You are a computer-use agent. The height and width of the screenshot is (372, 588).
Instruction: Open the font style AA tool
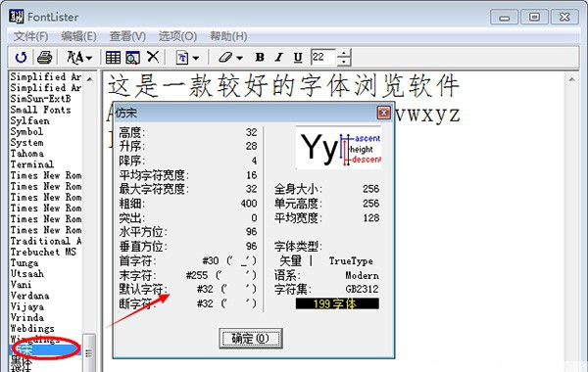pos(75,58)
